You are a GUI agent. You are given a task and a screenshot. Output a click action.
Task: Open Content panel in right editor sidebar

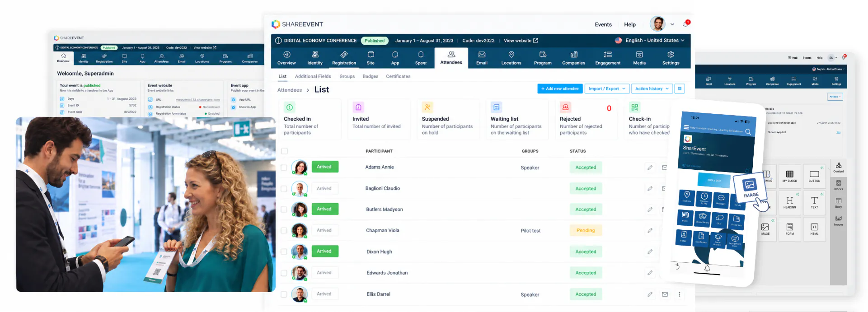(x=839, y=168)
